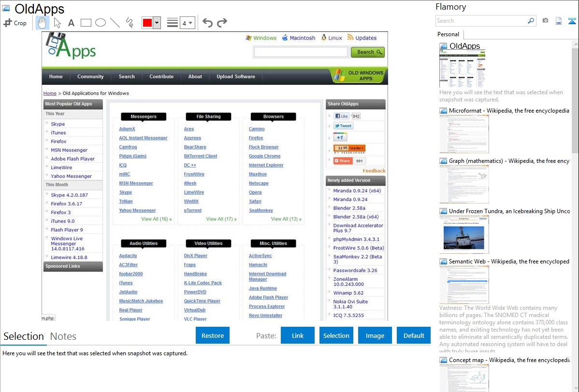The height and width of the screenshot is (392, 579).
Task: Click the Default paste button
Action: (414, 335)
